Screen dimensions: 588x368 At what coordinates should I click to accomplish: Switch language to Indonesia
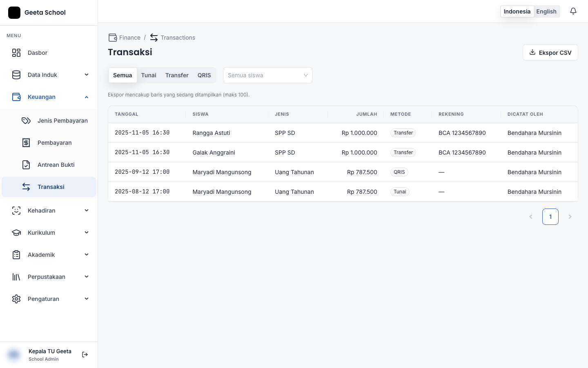coord(517,11)
